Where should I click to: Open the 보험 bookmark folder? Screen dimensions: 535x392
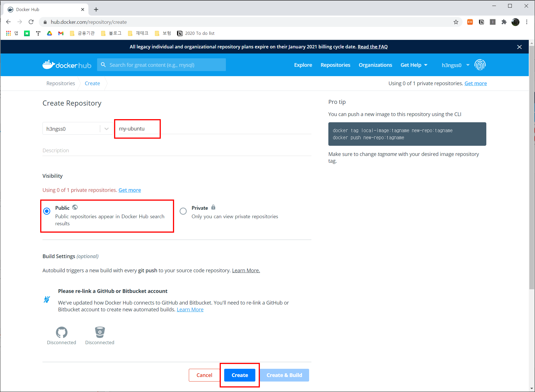(x=163, y=33)
